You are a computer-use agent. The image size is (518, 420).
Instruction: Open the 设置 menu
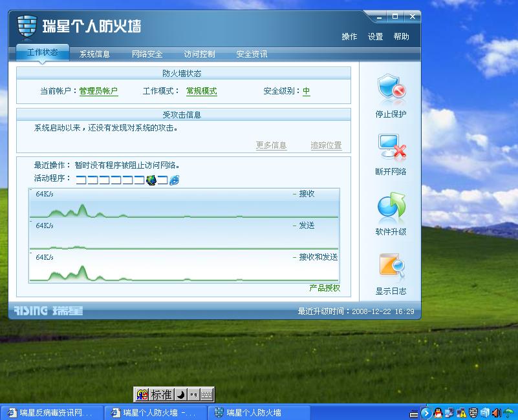375,36
